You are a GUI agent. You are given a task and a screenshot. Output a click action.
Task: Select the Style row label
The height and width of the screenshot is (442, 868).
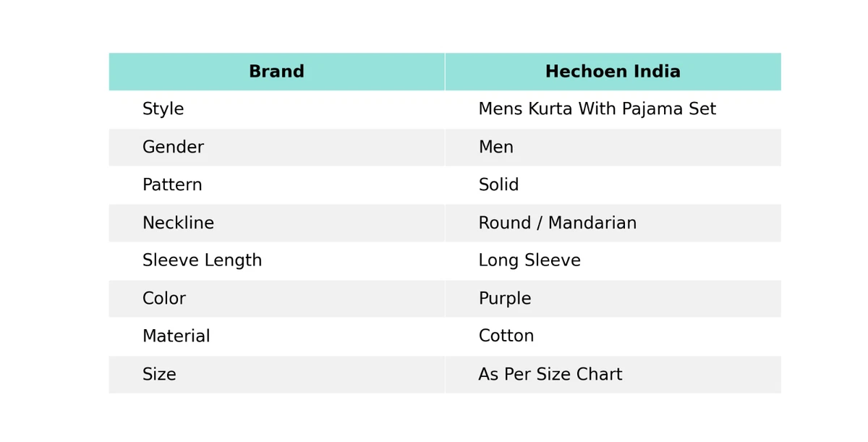(163, 109)
